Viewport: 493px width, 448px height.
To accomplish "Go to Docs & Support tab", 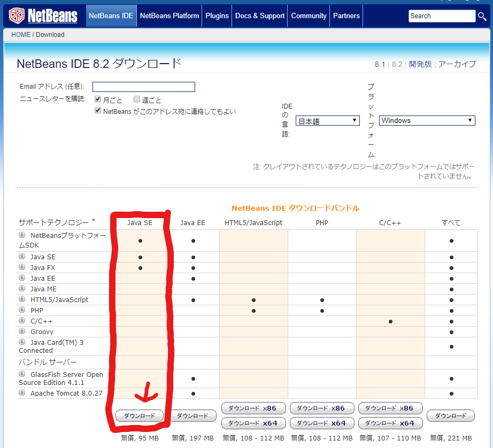I will [x=260, y=16].
